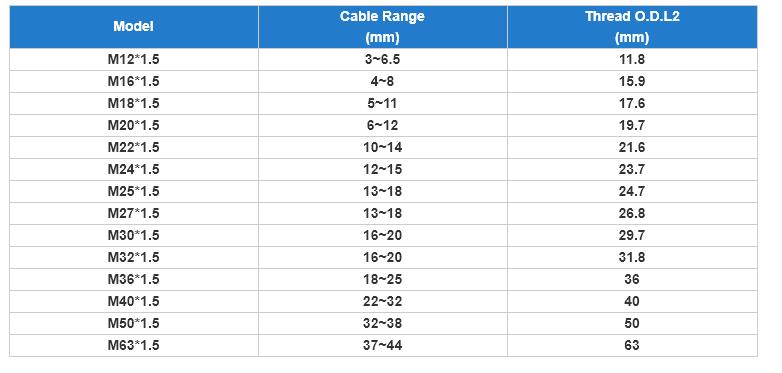Click thread value 63 cell
The height and width of the screenshot is (373, 782).
click(632, 345)
